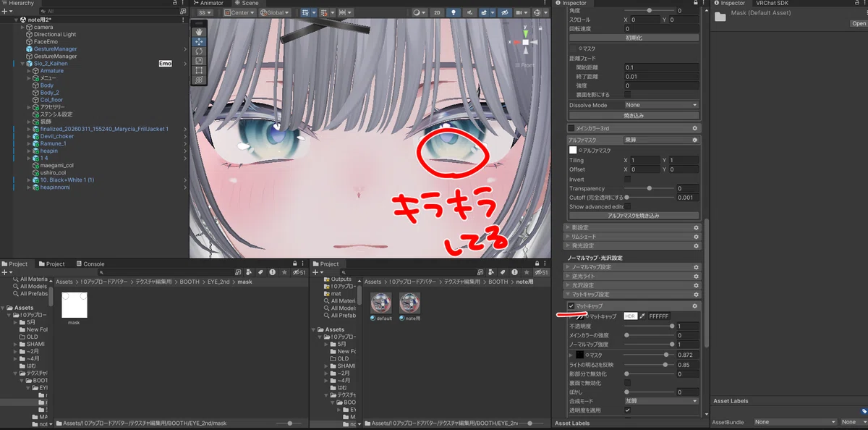Click the 初期化 button
This screenshot has height=430, width=868.
[634, 38]
